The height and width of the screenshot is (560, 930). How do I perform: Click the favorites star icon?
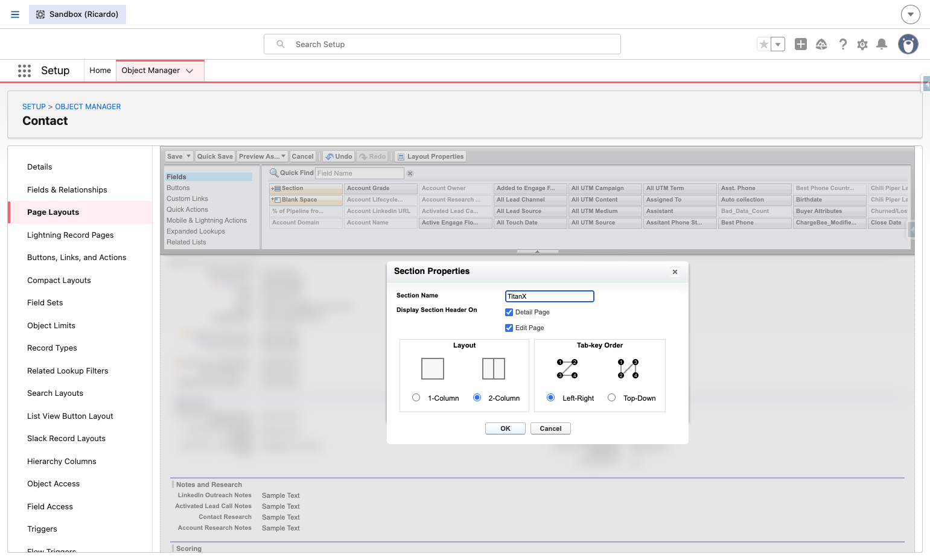764,44
